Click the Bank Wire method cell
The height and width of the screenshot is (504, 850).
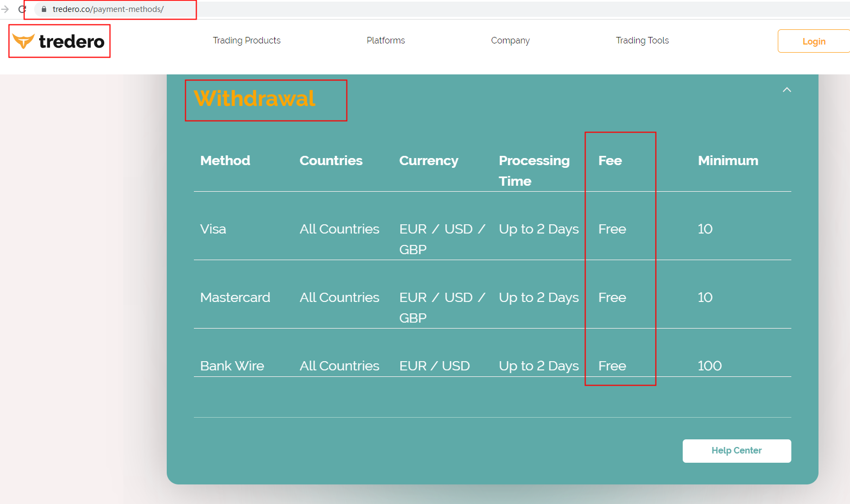click(x=232, y=366)
